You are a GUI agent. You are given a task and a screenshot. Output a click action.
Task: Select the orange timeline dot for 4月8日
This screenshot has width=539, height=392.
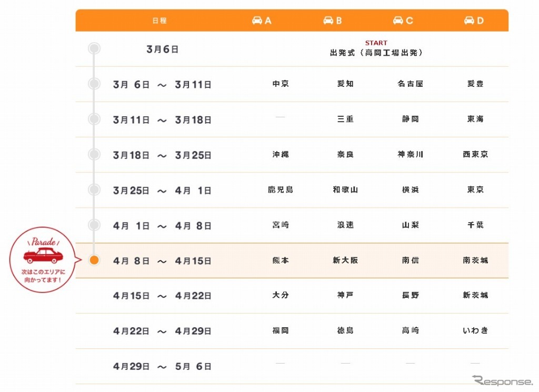point(94,260)
